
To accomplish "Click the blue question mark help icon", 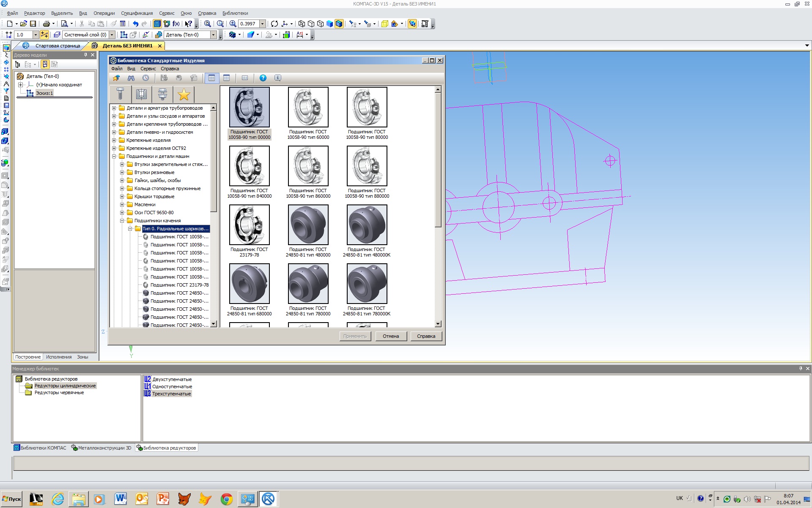I will (x=263, y=78).
